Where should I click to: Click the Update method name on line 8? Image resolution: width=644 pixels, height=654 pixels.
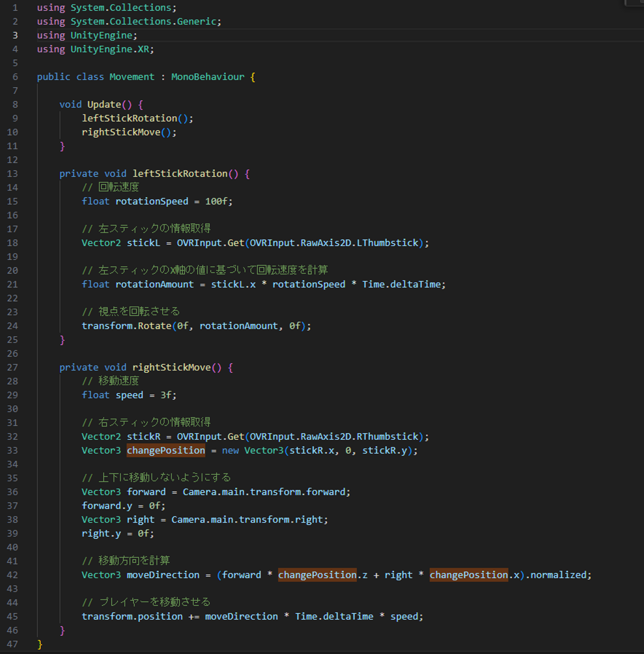(x=104, y=105)
